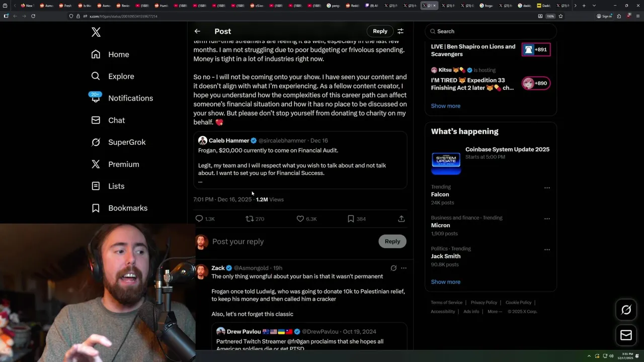This screenshot has height=362, width=644.
Task: Click the browser reload button
Action: coord(33,16)
